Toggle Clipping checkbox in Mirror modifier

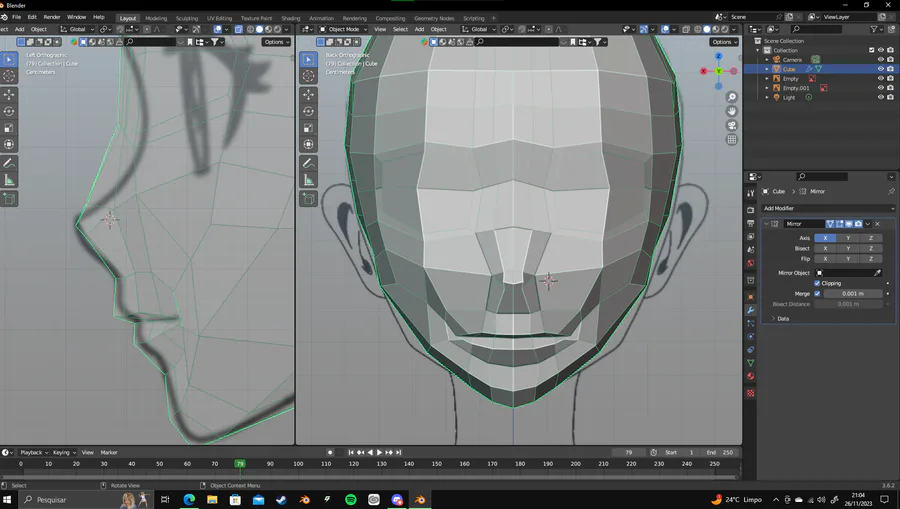click(x=817, y=283)
